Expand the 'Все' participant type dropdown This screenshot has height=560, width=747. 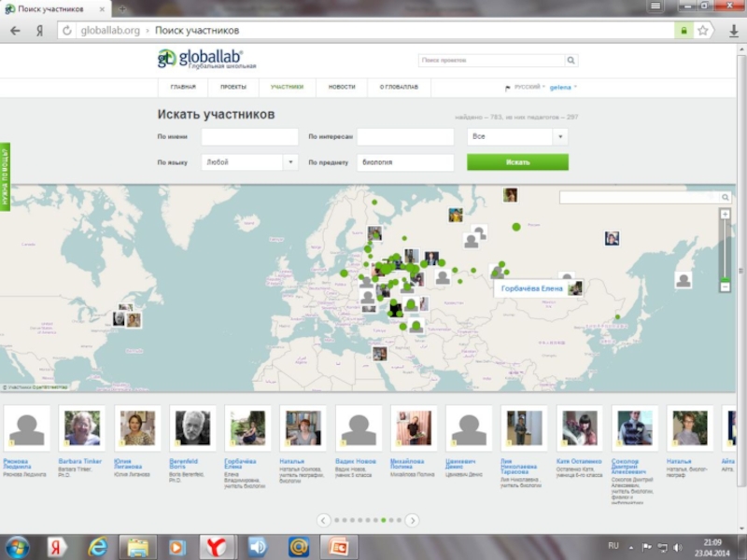517,136
